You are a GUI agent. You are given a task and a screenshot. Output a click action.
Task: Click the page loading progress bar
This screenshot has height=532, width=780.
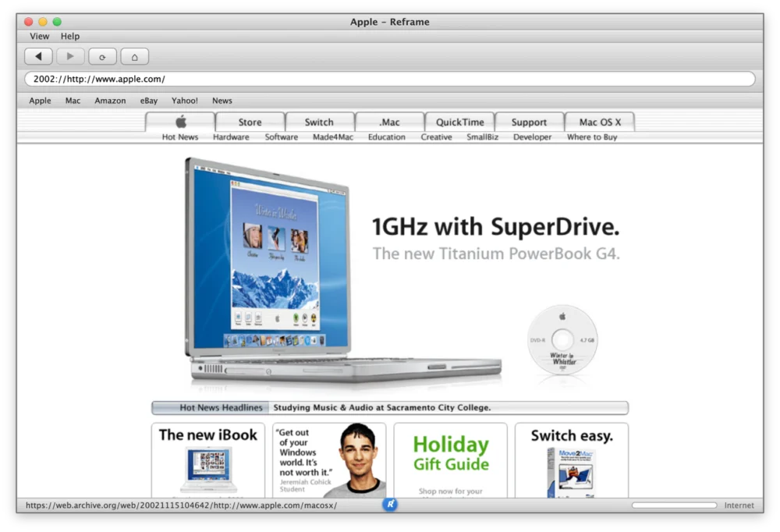(674, 505)
